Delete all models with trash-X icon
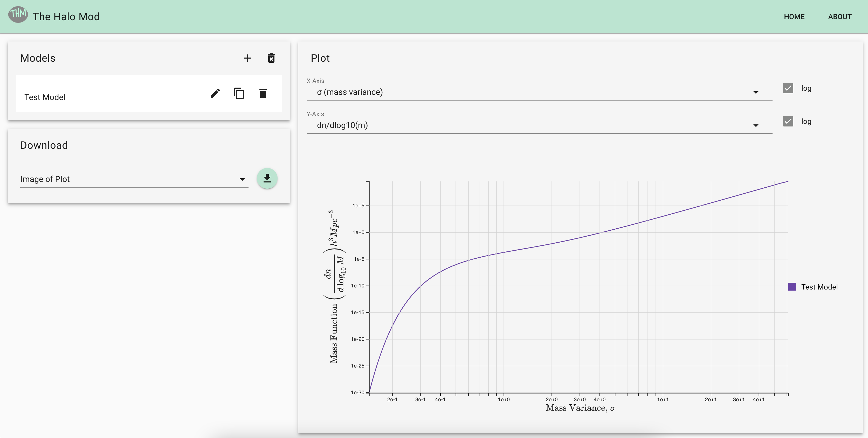Viewport: 868px width, 438px height. click(x=271, y=58)
